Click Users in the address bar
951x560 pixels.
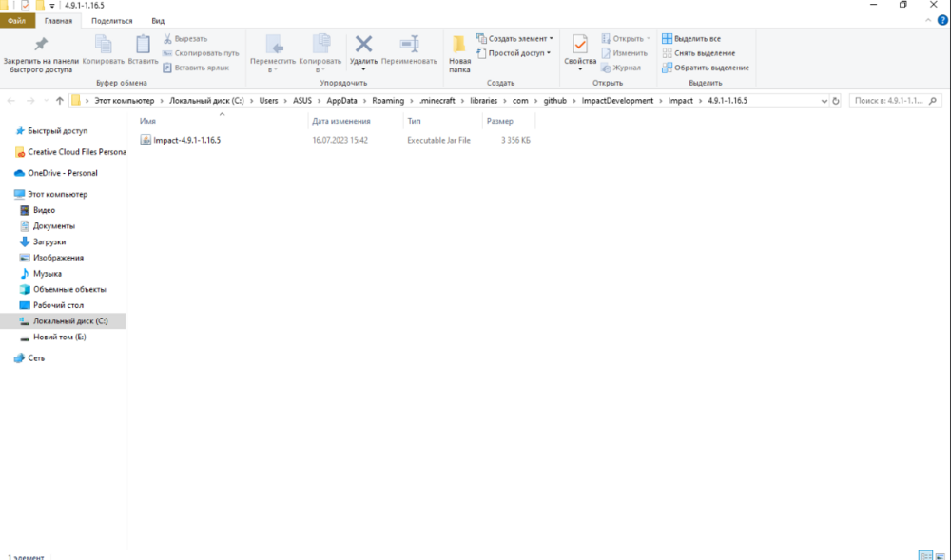click(268, 101)
